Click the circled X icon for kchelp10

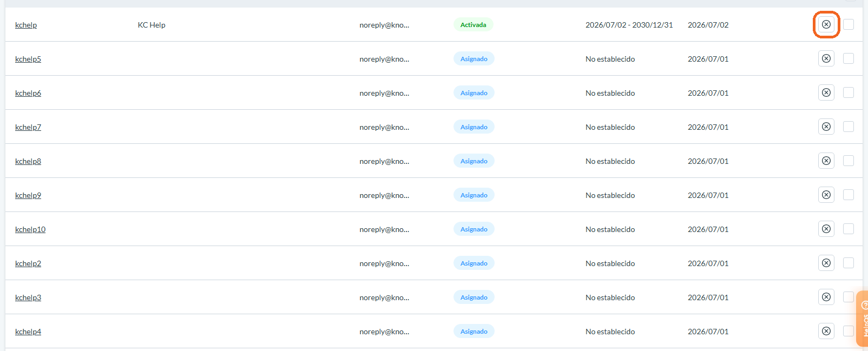(x=826, y=229)
